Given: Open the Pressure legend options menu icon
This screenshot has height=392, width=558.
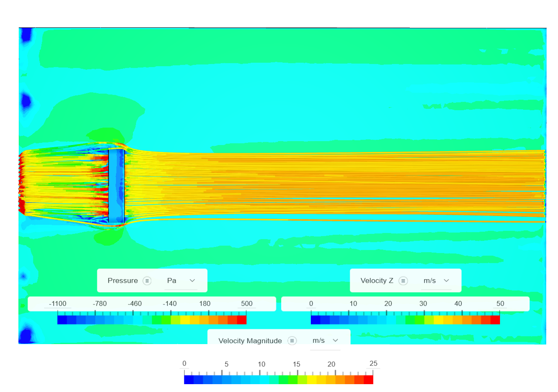Looking at the screenshot, I should 147,280.
